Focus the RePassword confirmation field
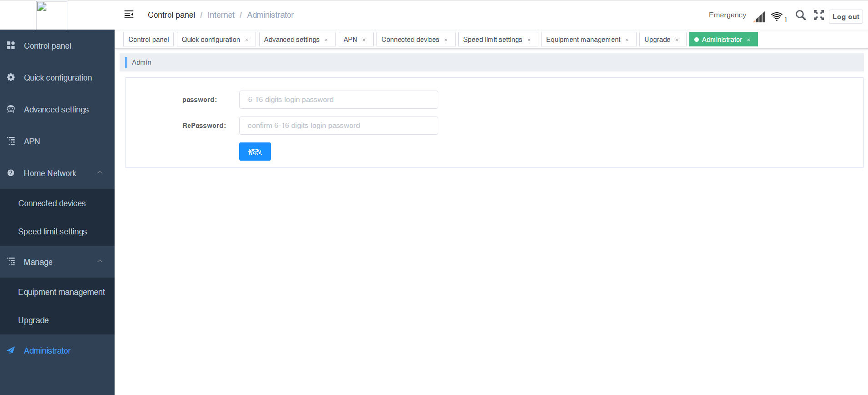 pyautogui.click(x=338, y=126)
